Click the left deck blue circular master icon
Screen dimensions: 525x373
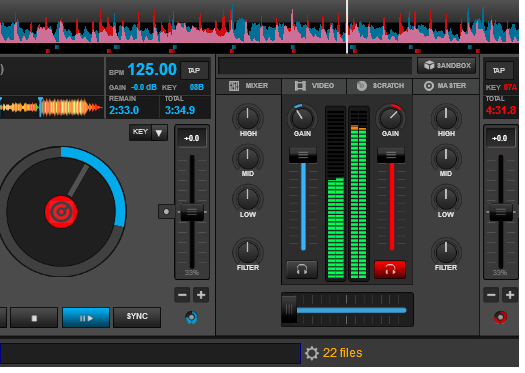[192, 318]
